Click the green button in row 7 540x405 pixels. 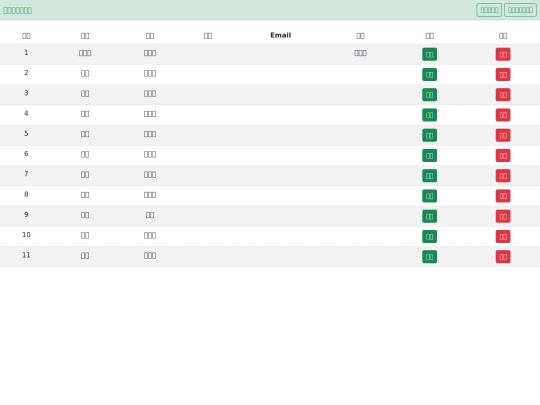(429, 176)
